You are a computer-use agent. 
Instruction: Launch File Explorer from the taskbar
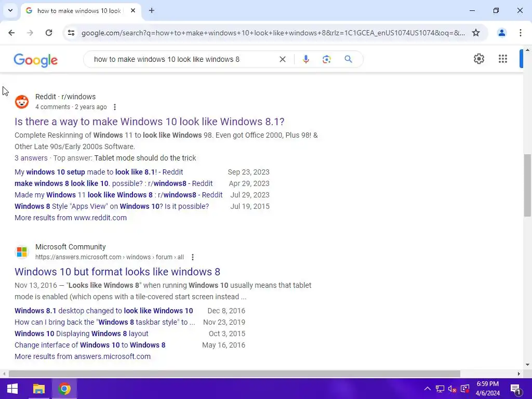[38, 389]
